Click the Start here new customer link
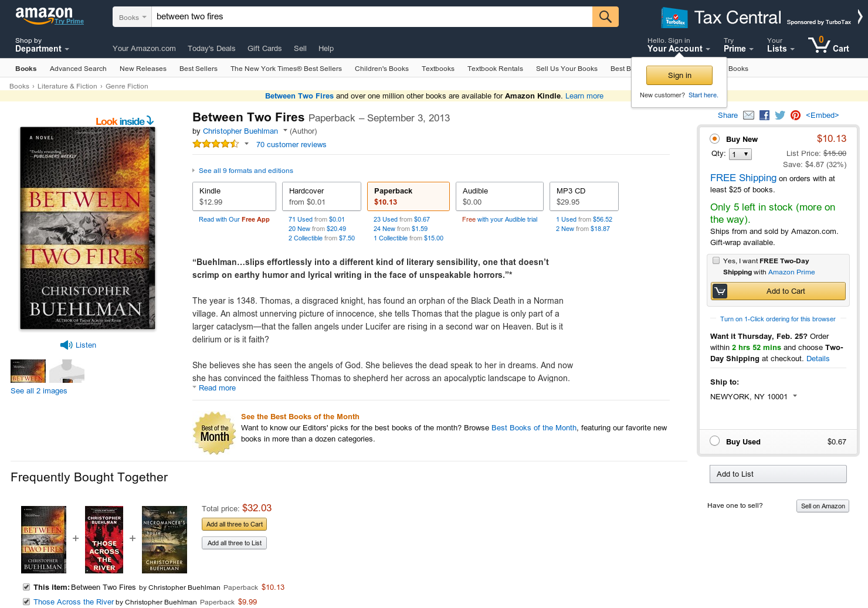868x608 pixels. [703, 95]
